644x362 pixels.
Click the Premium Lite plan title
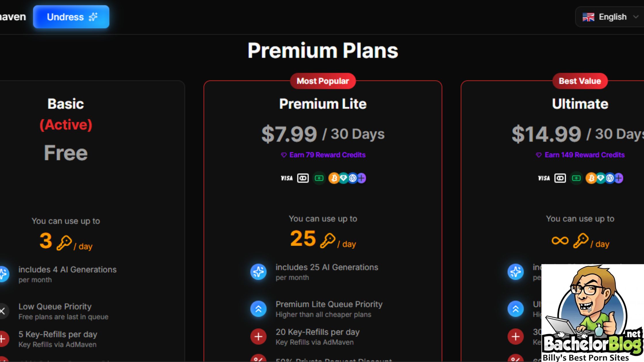tap(323, 104)
